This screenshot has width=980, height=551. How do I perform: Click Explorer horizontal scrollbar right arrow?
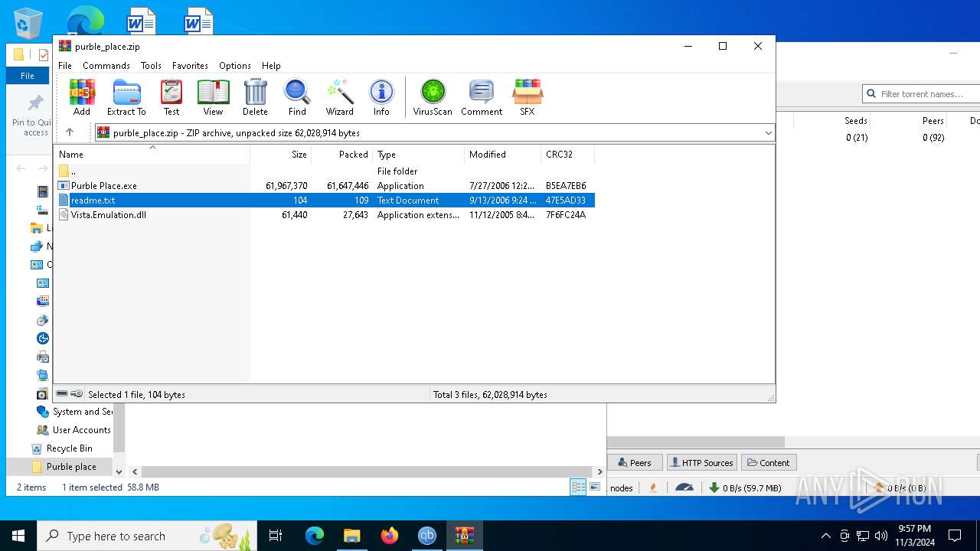[x=599, y=472]
